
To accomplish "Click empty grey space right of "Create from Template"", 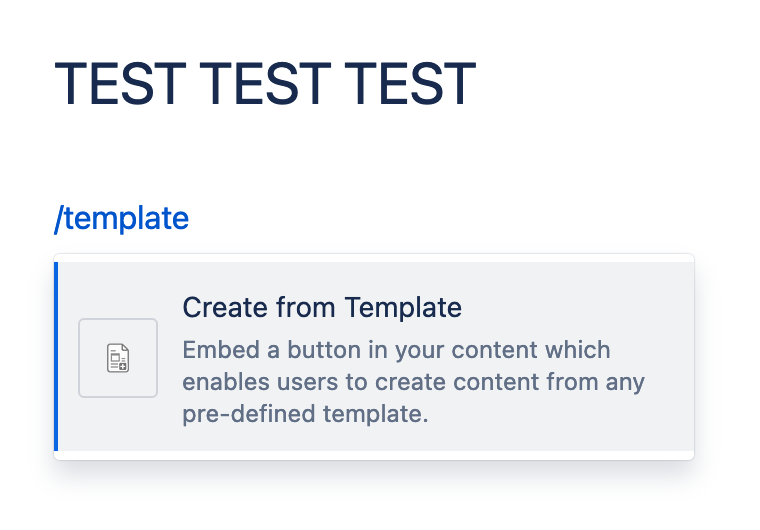I will [x=580, y=308].
